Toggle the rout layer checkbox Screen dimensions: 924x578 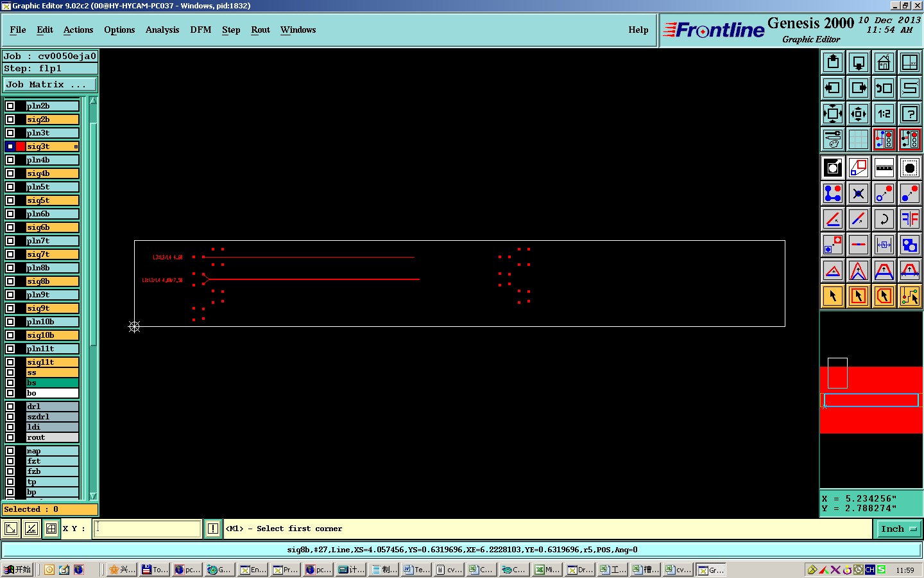(10, 437)
